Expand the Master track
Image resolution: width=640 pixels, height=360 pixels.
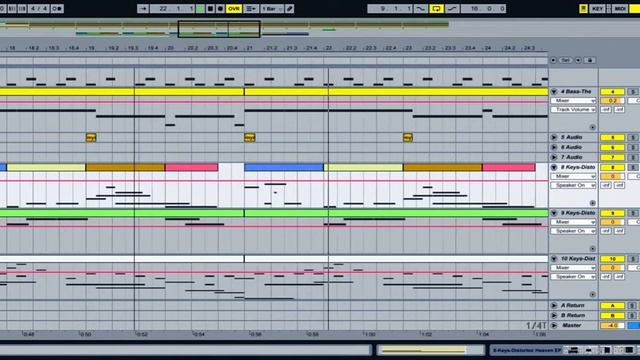(554, 325)
